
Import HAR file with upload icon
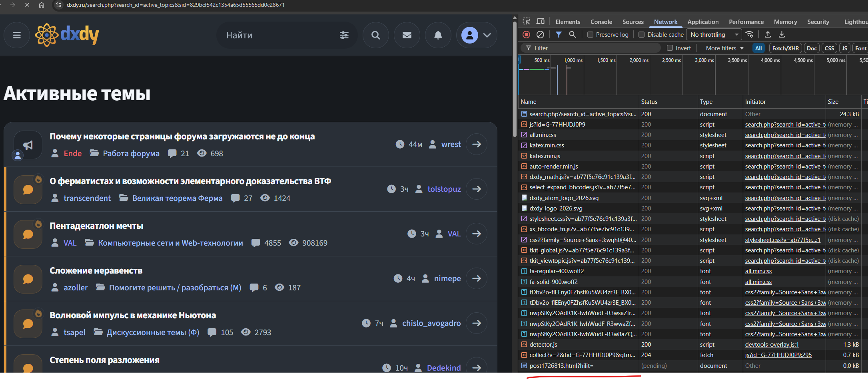tap(768, 35)
